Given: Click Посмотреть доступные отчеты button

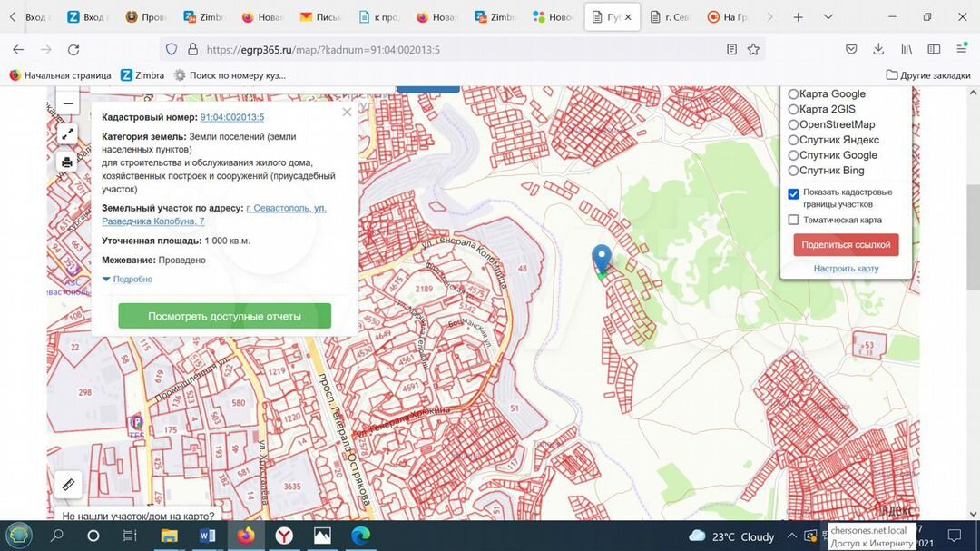Looking at the screenshot, I should (224, 316).
